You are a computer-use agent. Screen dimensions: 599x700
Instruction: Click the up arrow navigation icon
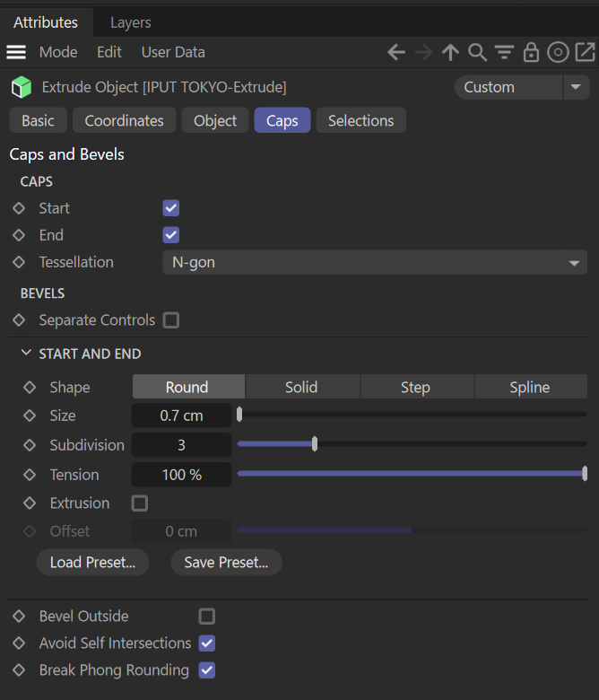click(x=450, y=52)
